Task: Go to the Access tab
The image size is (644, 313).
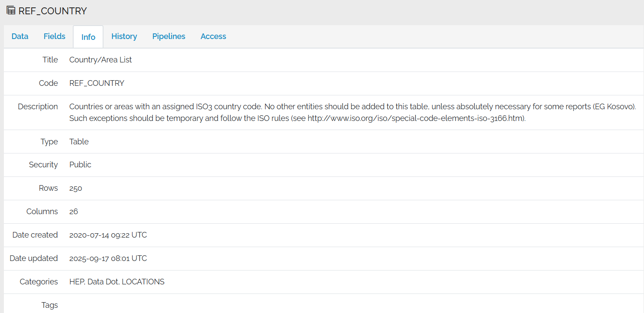Action: 213,36
